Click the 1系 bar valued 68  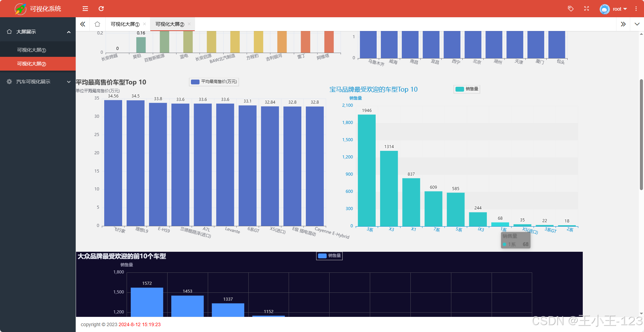click(500, 224)
